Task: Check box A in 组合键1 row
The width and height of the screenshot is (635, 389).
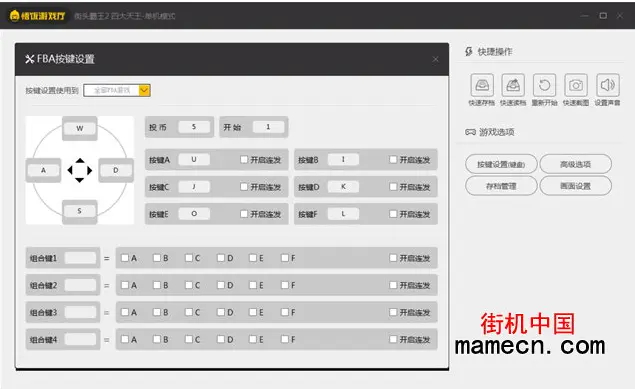Action: coord(125,258)
